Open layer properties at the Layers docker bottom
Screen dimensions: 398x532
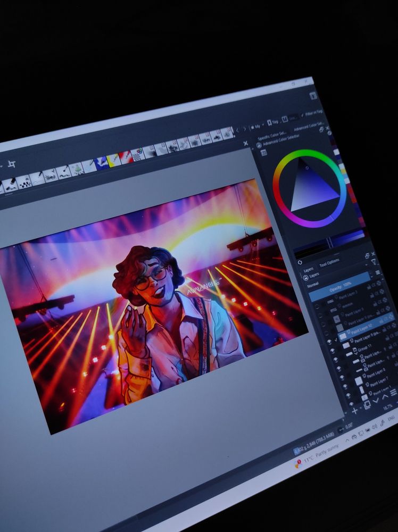394,392
